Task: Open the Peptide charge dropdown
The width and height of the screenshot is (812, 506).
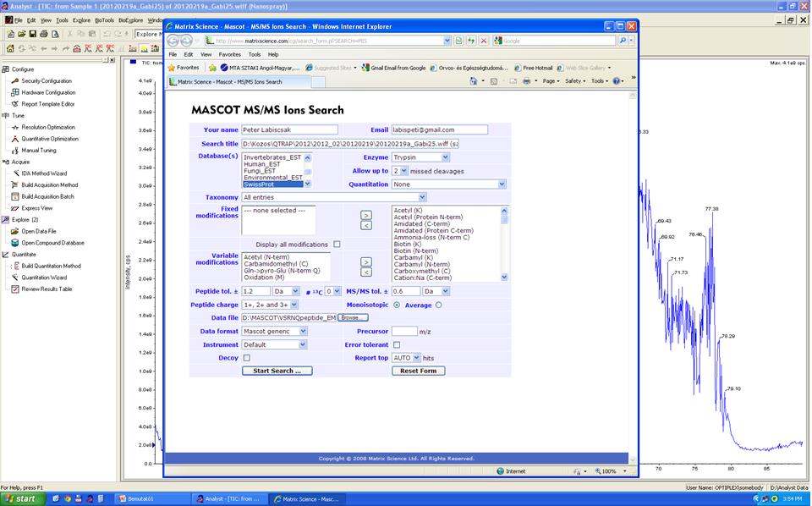Action: click(x=271, y=305)
